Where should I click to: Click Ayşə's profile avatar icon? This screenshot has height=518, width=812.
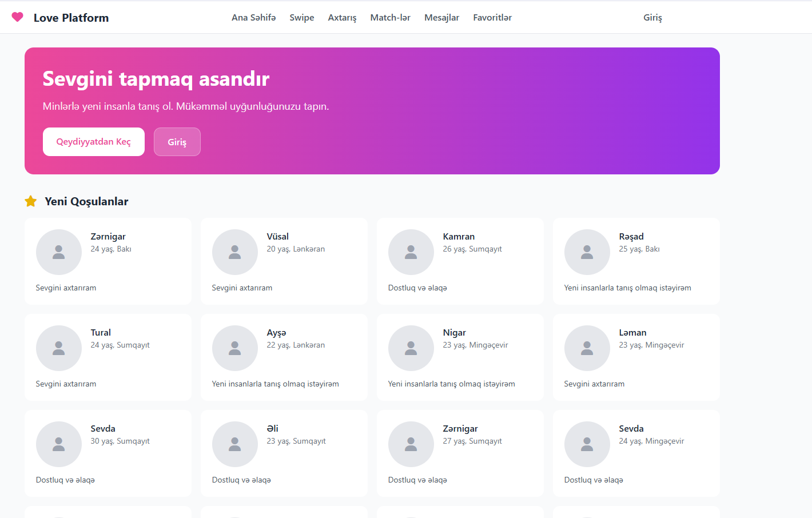(235, 348)
